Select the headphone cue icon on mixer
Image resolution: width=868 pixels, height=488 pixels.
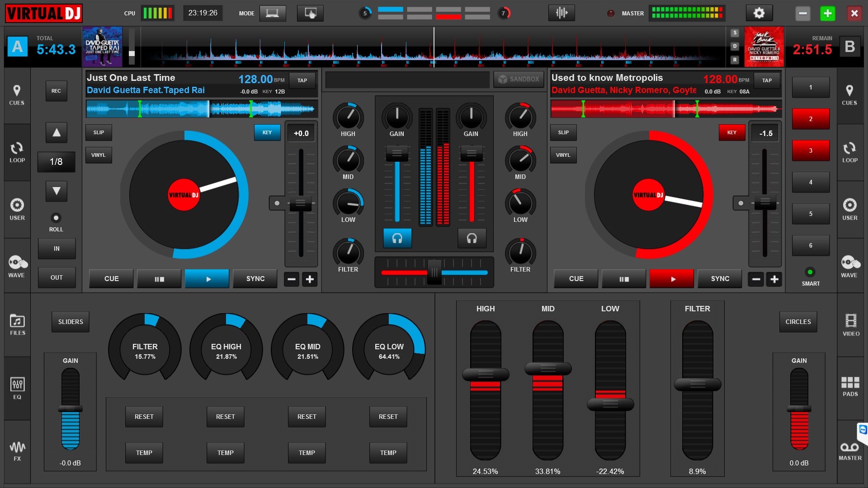(396, 238)
